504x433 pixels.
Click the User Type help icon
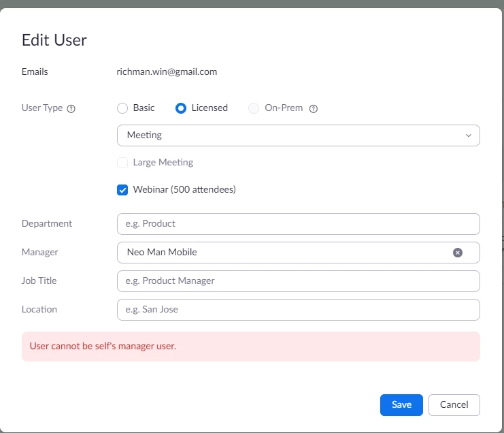pyautogui.click(x=71, y=109)
